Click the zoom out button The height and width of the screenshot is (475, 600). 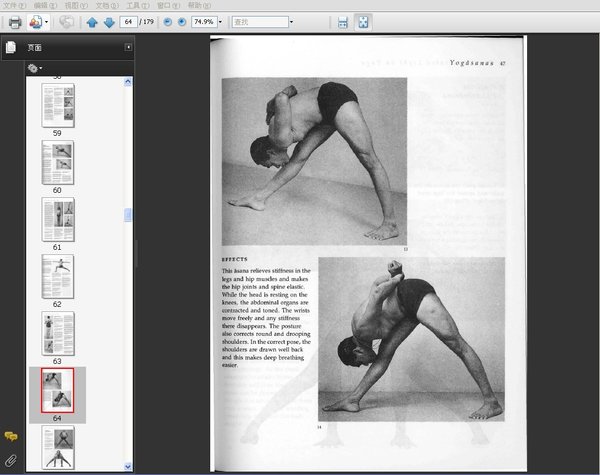coord(167,21)
